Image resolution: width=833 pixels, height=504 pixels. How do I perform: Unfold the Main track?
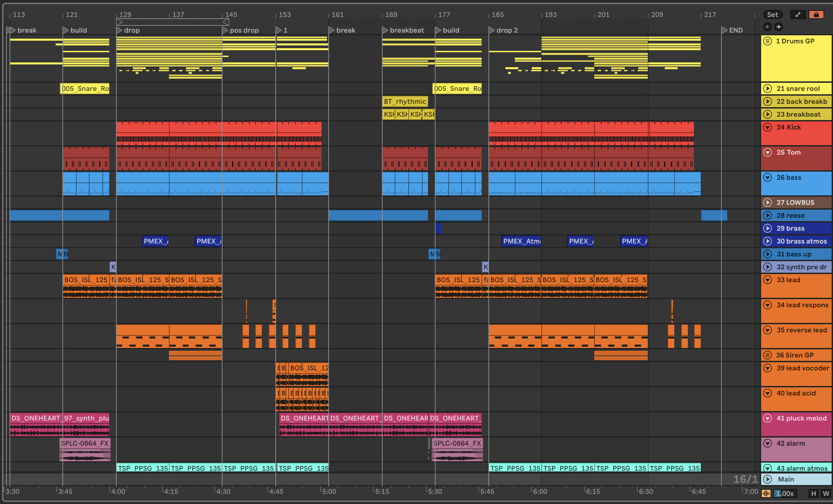(768, 479)
